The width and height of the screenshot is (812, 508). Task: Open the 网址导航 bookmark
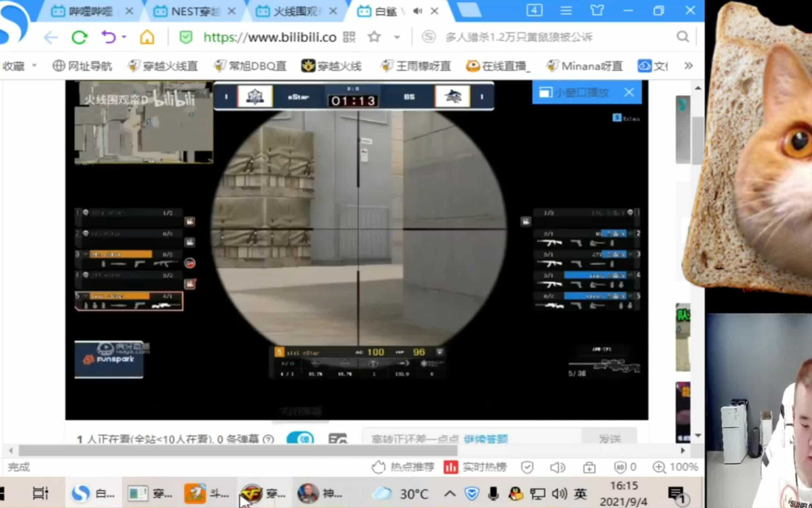[82, 66]
